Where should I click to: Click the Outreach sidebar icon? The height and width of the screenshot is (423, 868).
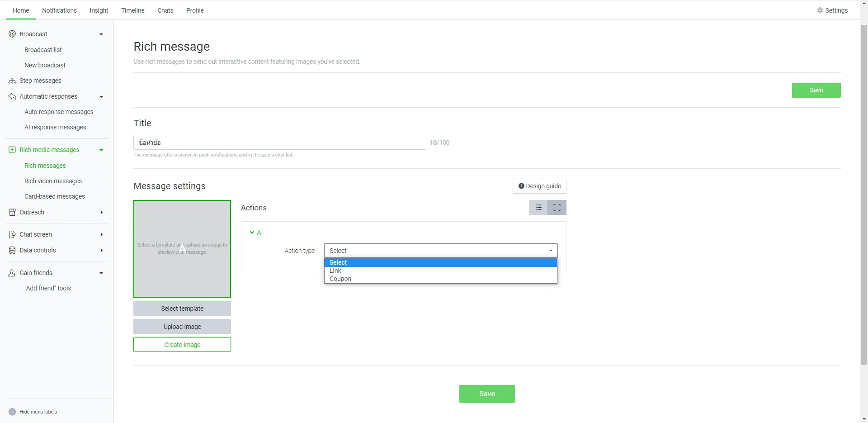click(12, 212)
